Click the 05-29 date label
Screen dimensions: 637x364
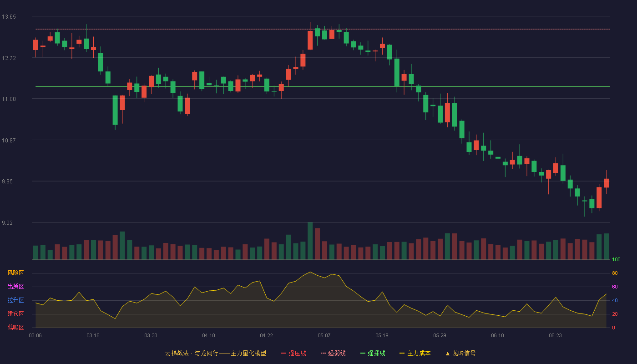(x=440, y=335)
